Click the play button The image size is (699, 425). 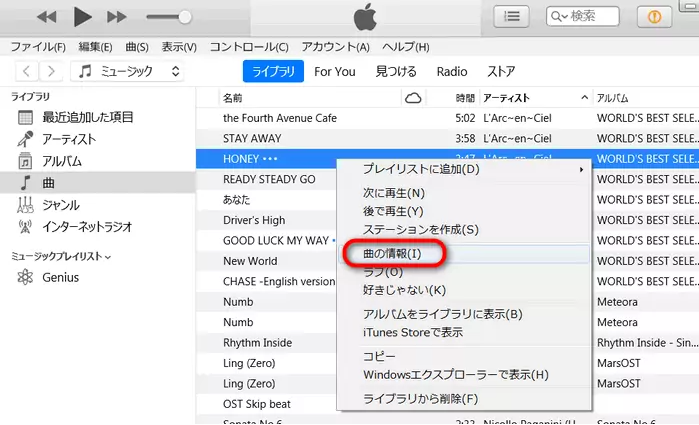[82, 17]
